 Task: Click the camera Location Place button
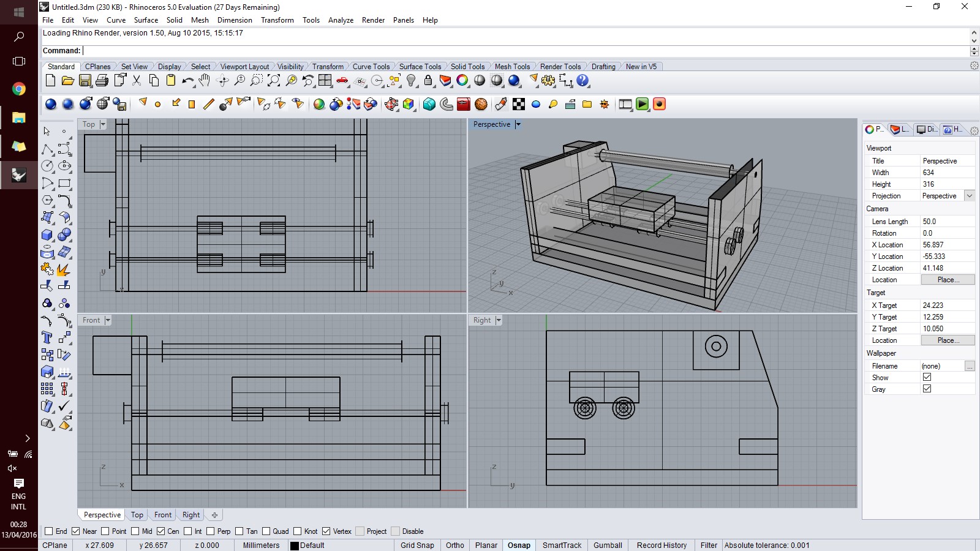point(947,280)
